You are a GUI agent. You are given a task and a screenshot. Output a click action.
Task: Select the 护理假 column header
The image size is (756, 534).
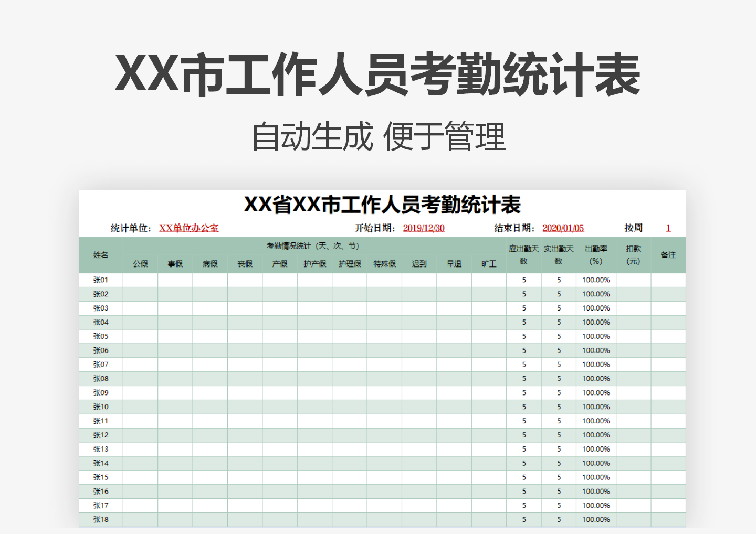349,264
